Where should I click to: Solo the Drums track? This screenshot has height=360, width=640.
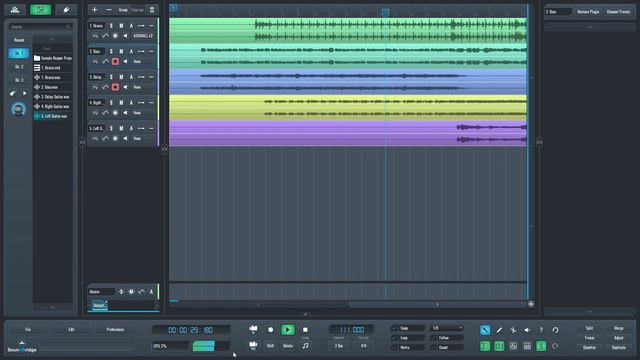111,26
